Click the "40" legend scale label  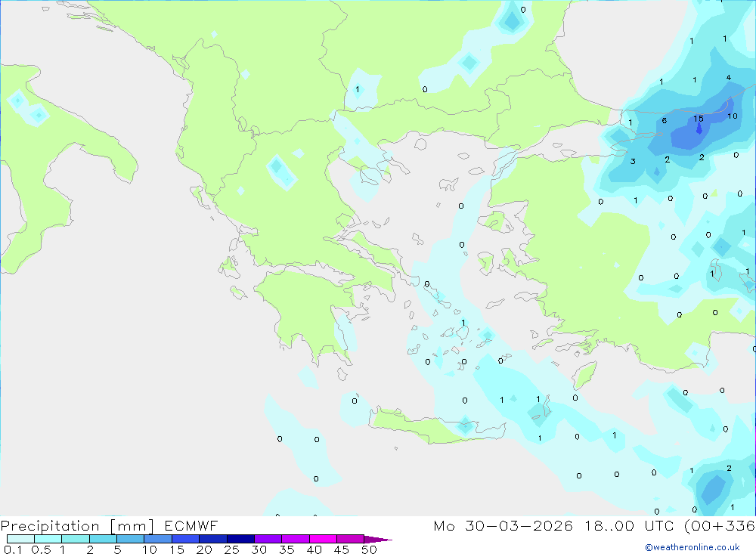tap(314, 549)
